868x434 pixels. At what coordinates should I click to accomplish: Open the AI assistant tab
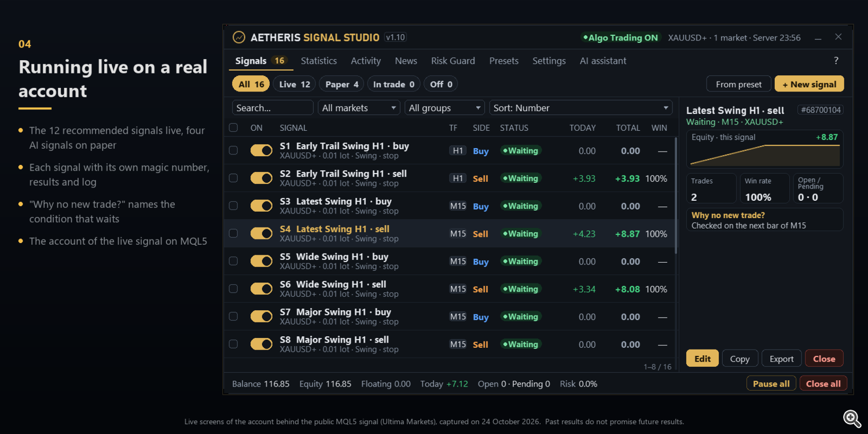tap(603, 61)
